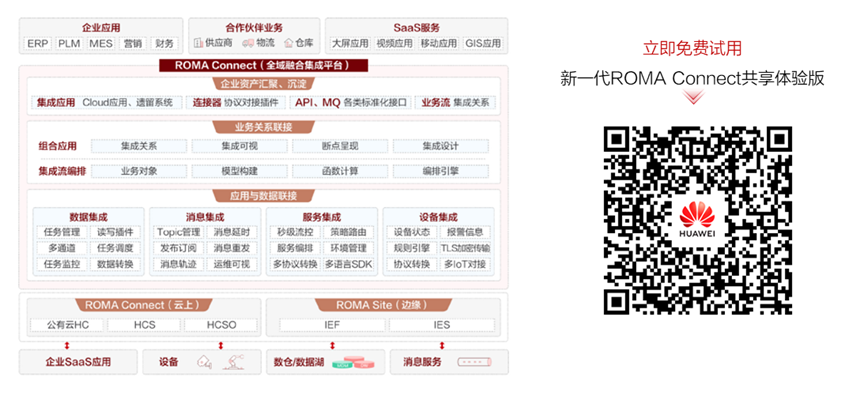Image resolution: width=864 pixels, height=400 pixels.
Task: Click 任务管理 under 数据集成
Action: [62, 232]
